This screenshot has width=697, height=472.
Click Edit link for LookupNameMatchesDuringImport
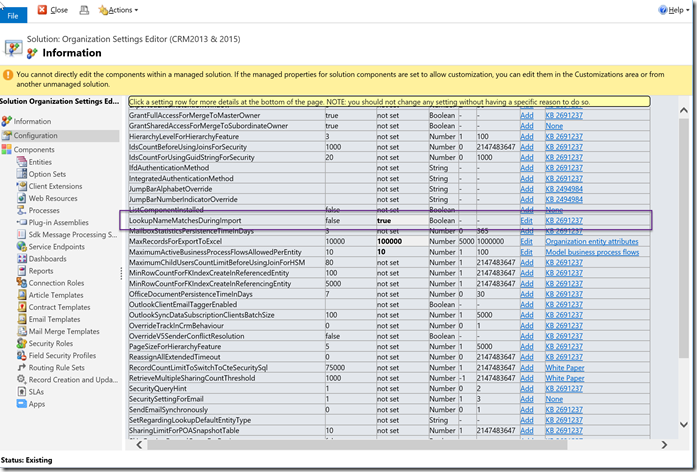click(x=526, y=220)
